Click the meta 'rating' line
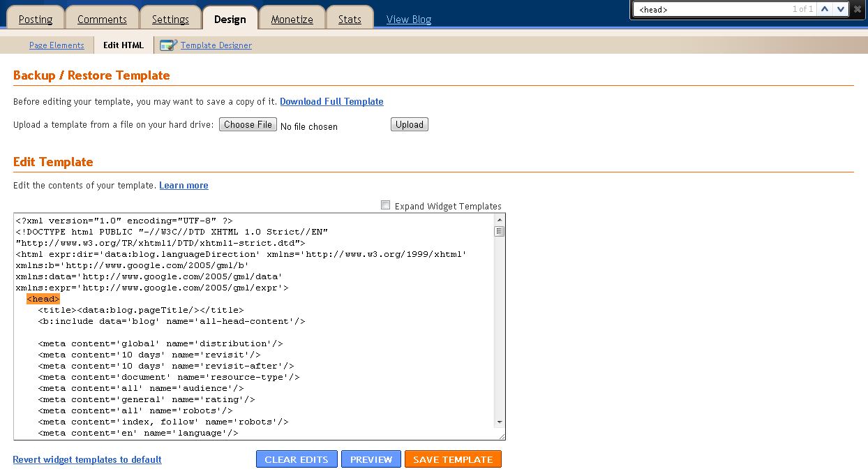868x474 pixels. 147,399
